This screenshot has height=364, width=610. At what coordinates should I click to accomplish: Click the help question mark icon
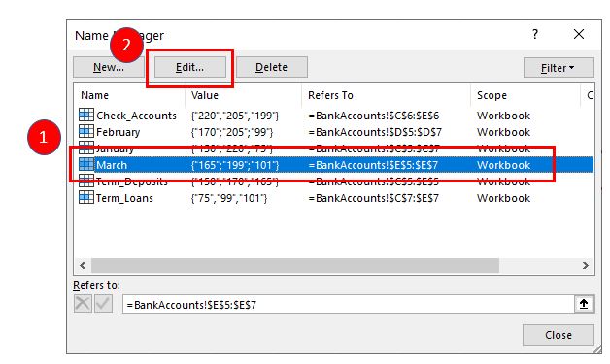[535, 34]
